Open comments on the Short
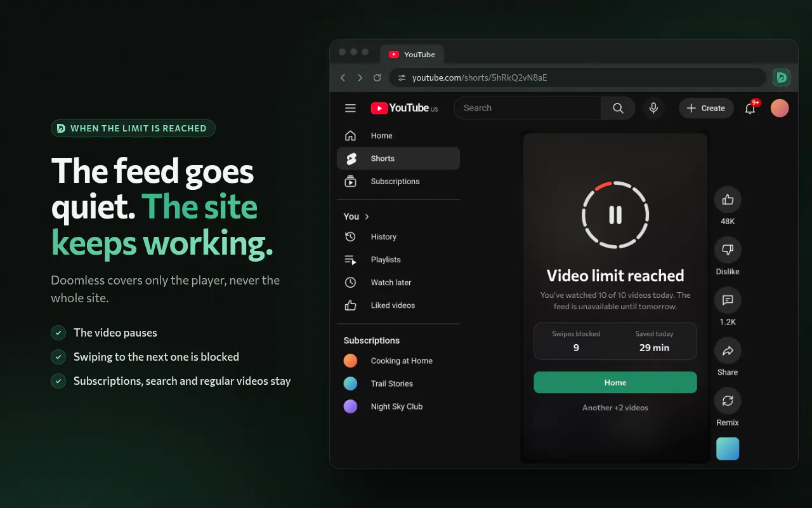Viewport: 812px width, 508px height. pos(728,300)
